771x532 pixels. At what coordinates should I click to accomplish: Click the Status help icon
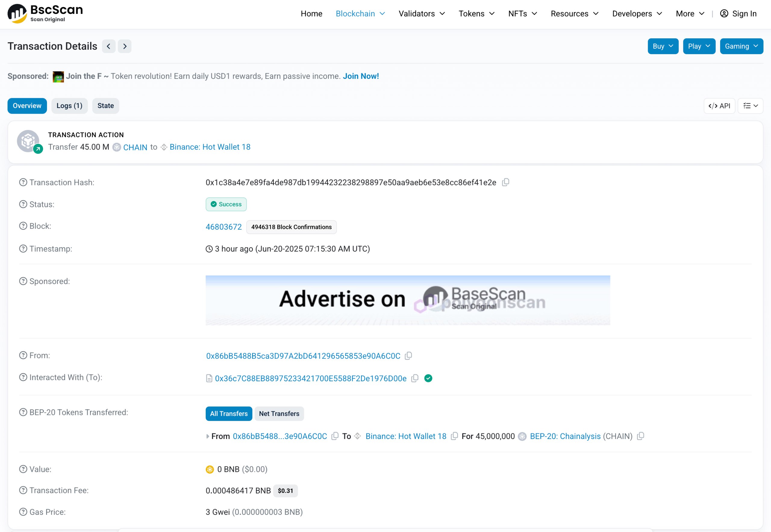(23, 204)
